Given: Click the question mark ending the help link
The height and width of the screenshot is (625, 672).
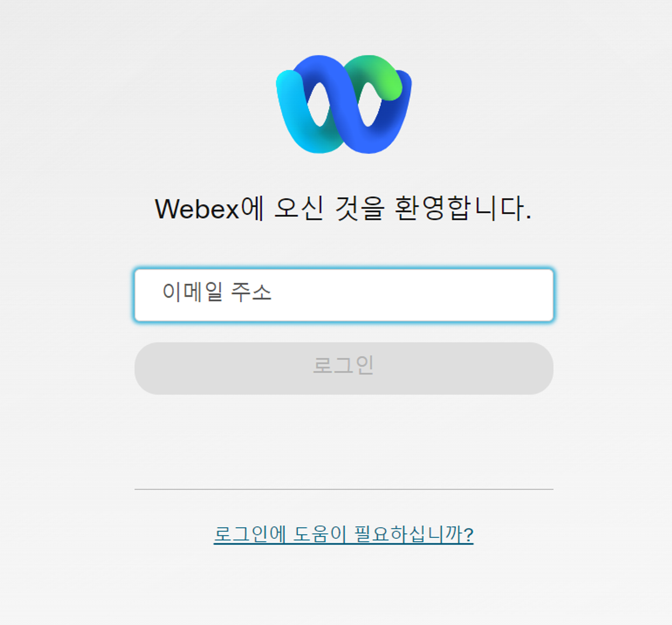Looking at the screenshot, I should pos(468,535).
